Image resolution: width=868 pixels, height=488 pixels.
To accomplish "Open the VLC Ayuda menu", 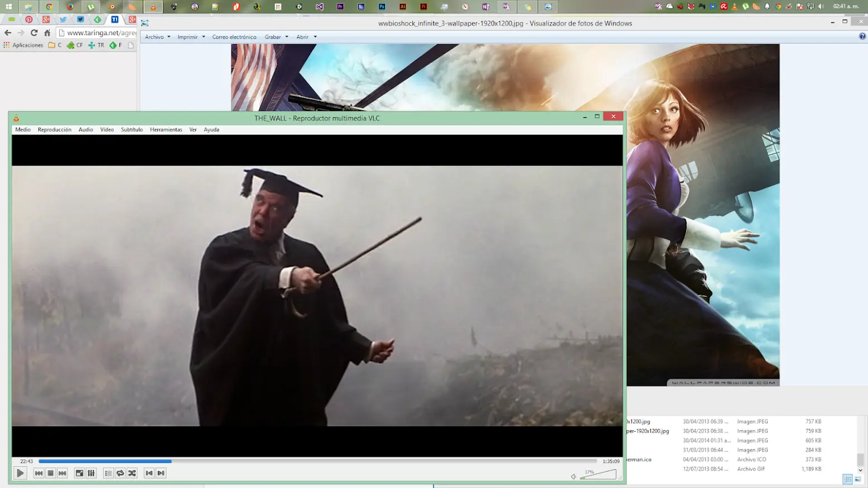I will [211, 129].
